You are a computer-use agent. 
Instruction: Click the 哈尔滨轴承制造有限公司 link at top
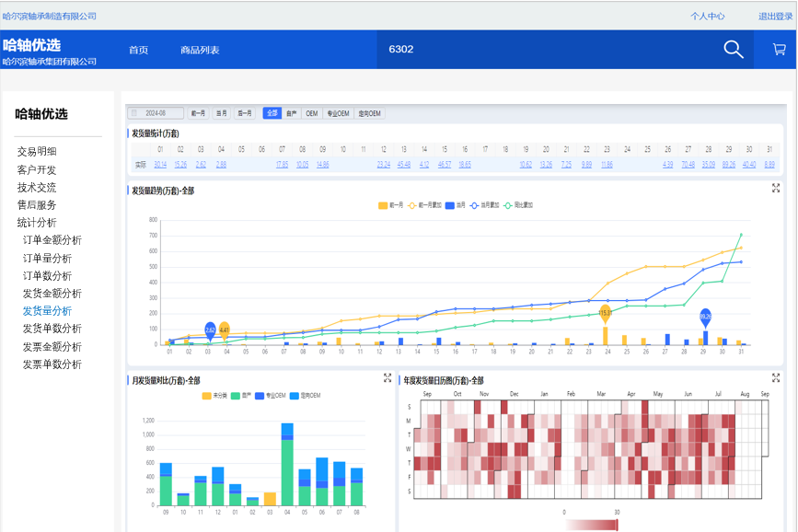(50, 17)
